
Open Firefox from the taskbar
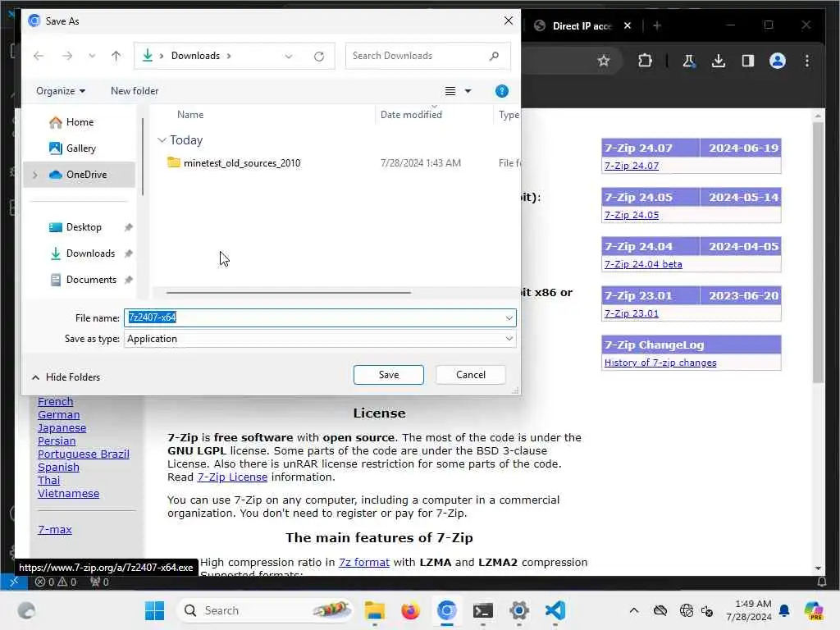click(410, 610)
